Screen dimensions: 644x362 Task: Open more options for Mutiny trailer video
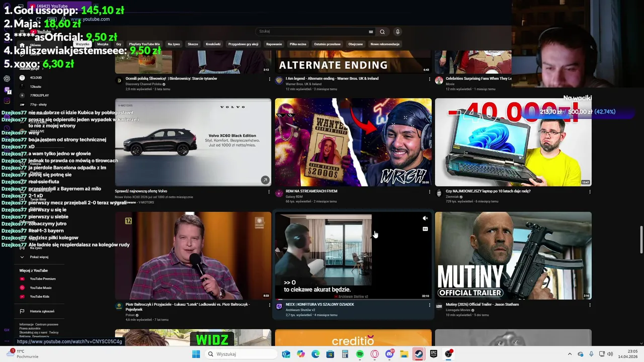tap(590, 305)
